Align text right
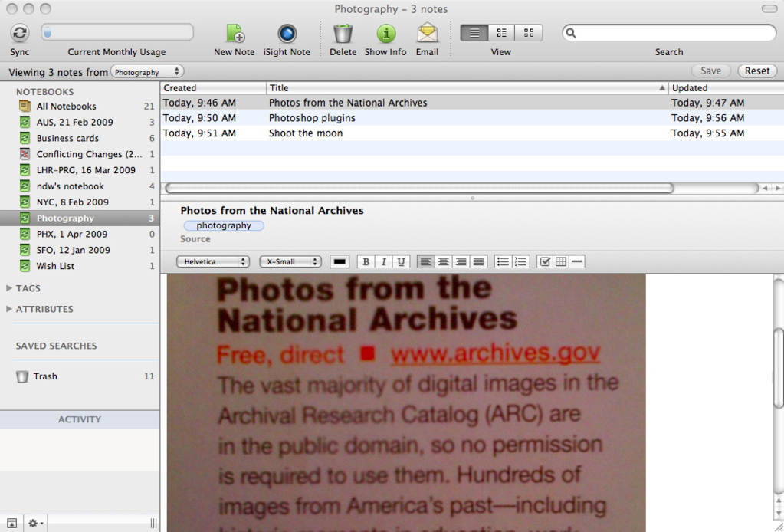 461,261
